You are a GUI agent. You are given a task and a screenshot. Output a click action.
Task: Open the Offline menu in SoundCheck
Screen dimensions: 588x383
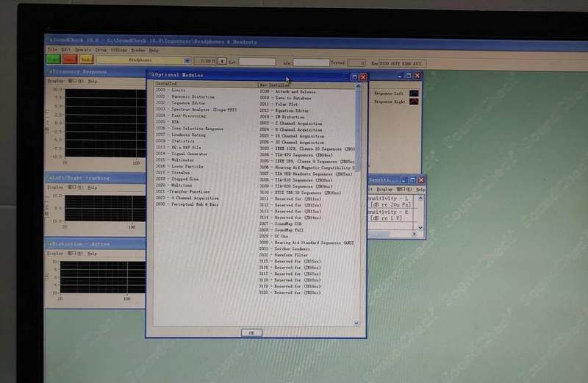(118, 49)
